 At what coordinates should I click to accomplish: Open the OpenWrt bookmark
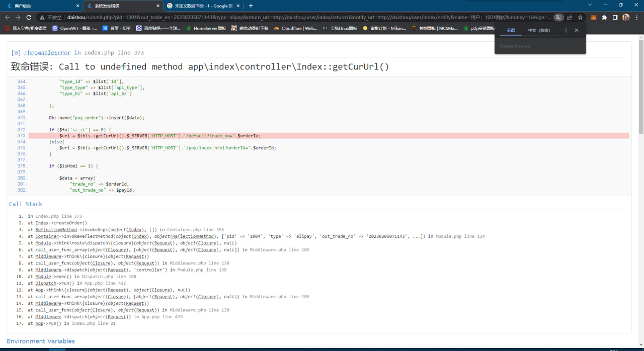click(x=74, y=28)
